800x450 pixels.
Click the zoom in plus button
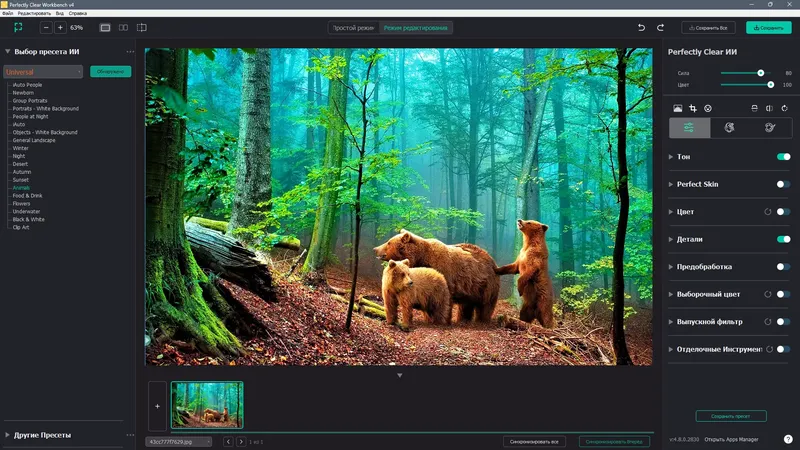[x=60, y=28]
